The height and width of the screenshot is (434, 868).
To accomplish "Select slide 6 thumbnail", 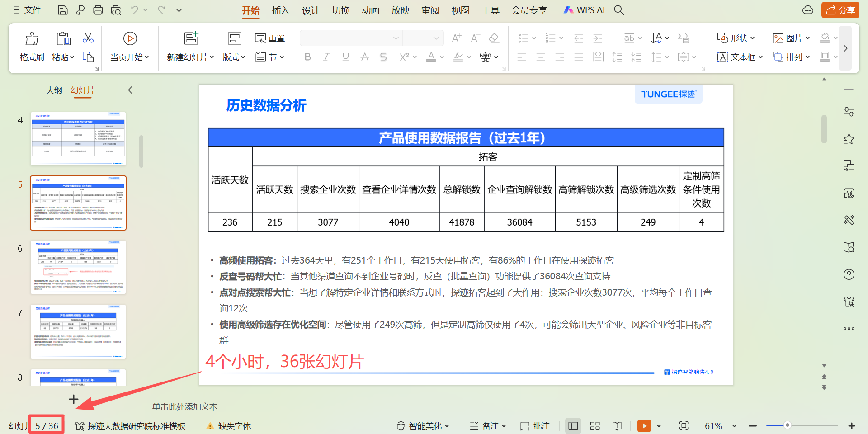I will point(78,267).
